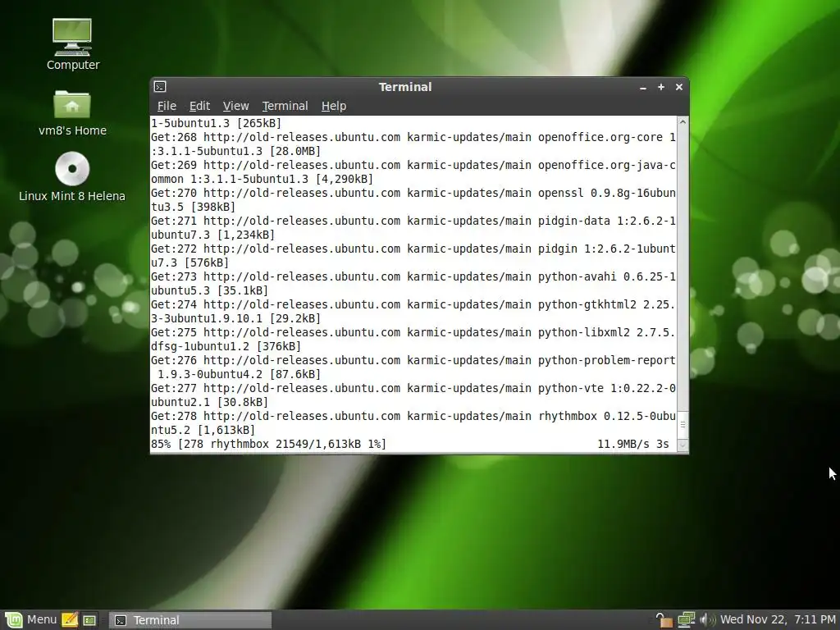Image resolution: width=840 pixels, height=630 pixels.
Task: Open the clock showing Wed Nov 22
Action: (x=778, y=620)
